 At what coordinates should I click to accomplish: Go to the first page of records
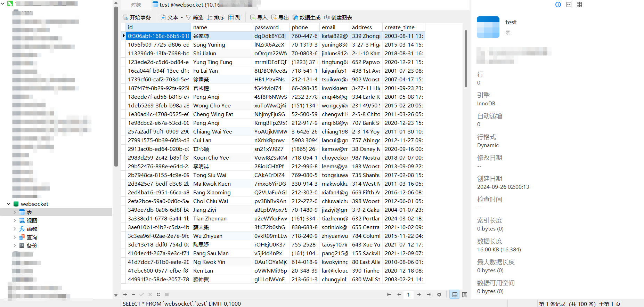[389, 294]
